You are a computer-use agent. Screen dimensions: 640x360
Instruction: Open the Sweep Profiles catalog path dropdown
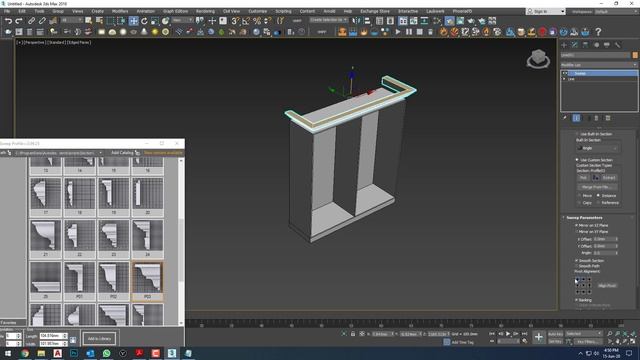coord(58,153)
